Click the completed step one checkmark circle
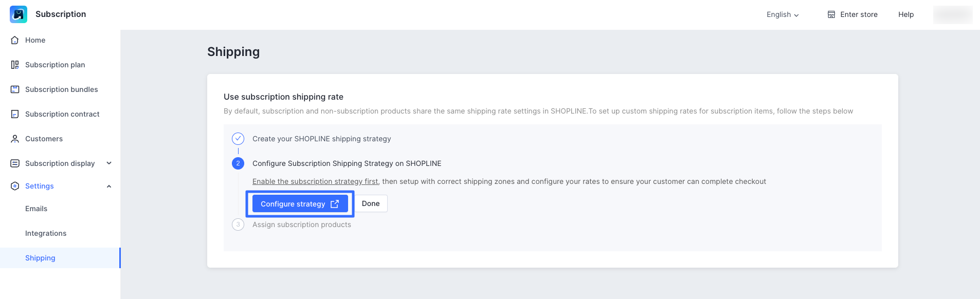980x299 pixels. coord(238,139)
